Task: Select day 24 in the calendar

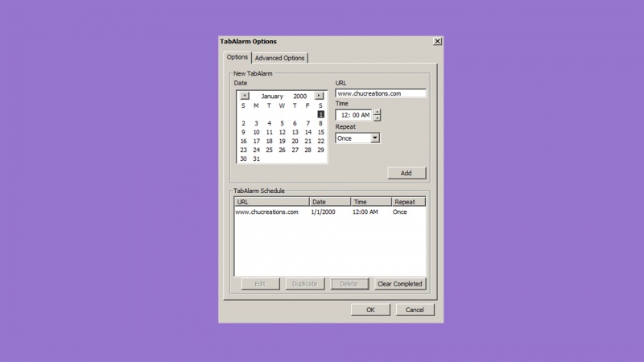Action: [256, 150]
